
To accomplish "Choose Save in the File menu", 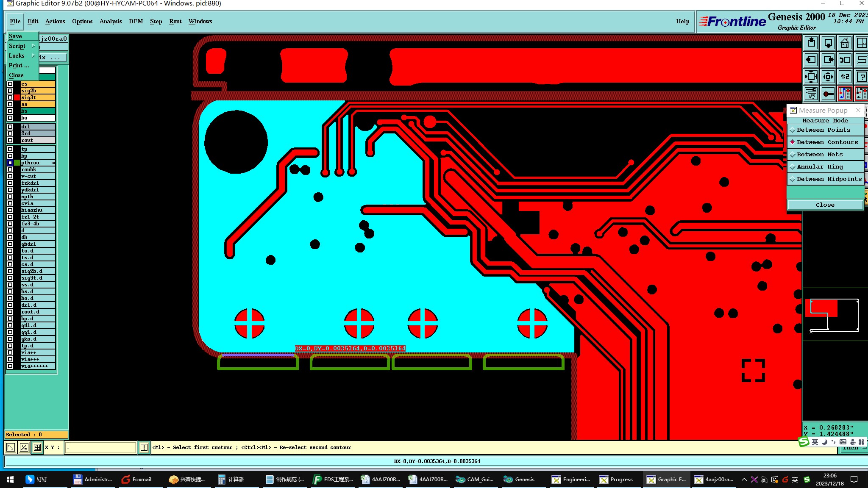I will click(x=22, y=36).
